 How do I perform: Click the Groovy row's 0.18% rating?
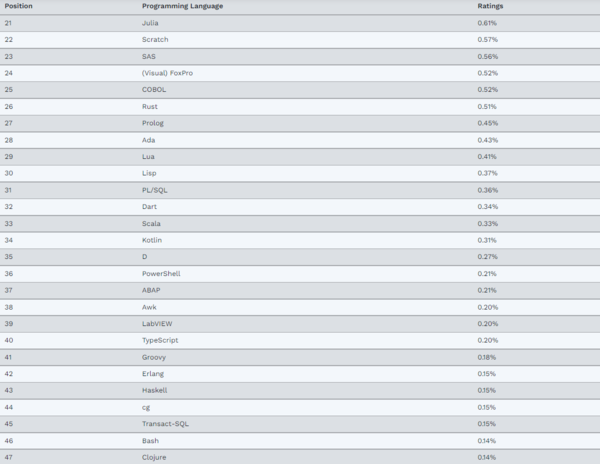(487, 357)
